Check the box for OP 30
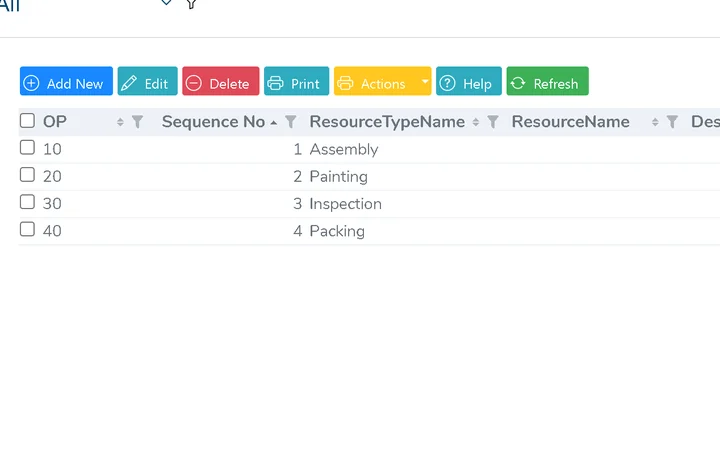Viewport: 720px width, 450px height. (x=28, y=202)
